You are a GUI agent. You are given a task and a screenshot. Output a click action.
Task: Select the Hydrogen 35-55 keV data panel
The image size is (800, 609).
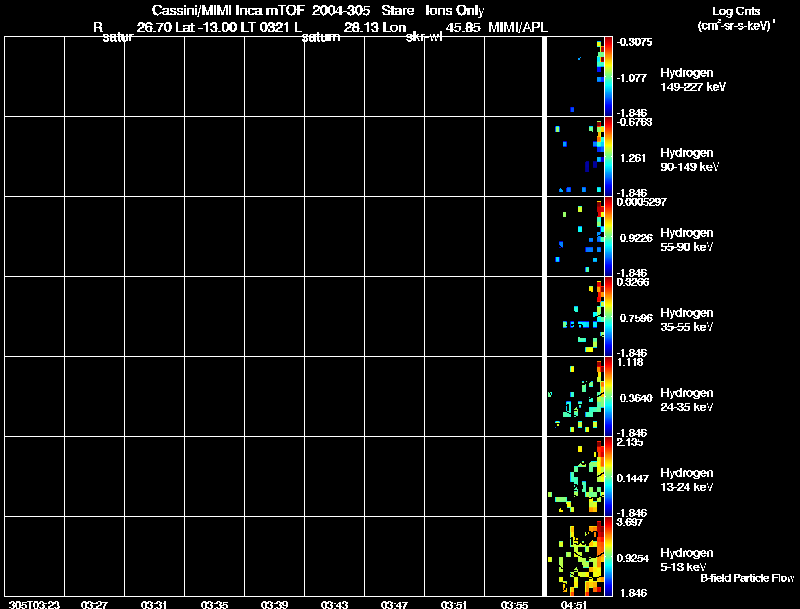click(x=576, y=317)
